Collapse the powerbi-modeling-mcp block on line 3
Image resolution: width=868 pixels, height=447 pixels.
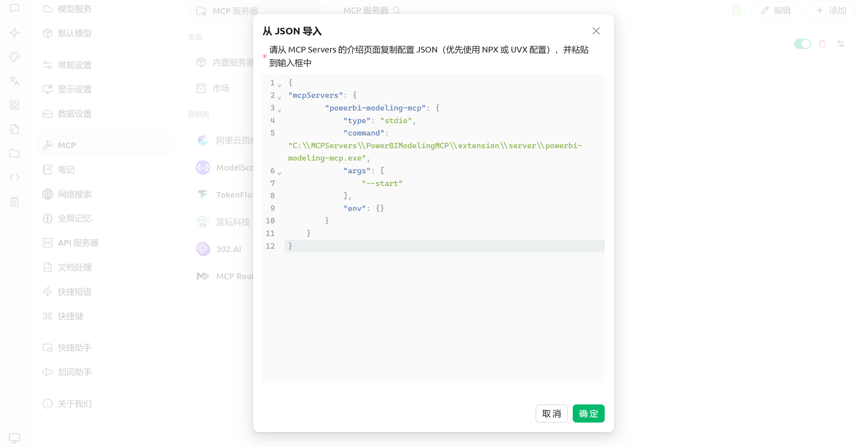coord(279,110)
